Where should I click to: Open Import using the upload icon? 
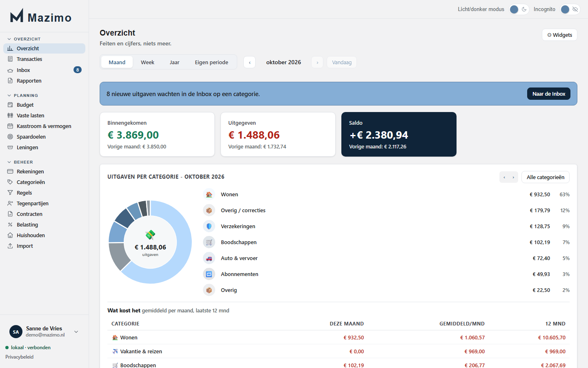click(x=10, y=246)
